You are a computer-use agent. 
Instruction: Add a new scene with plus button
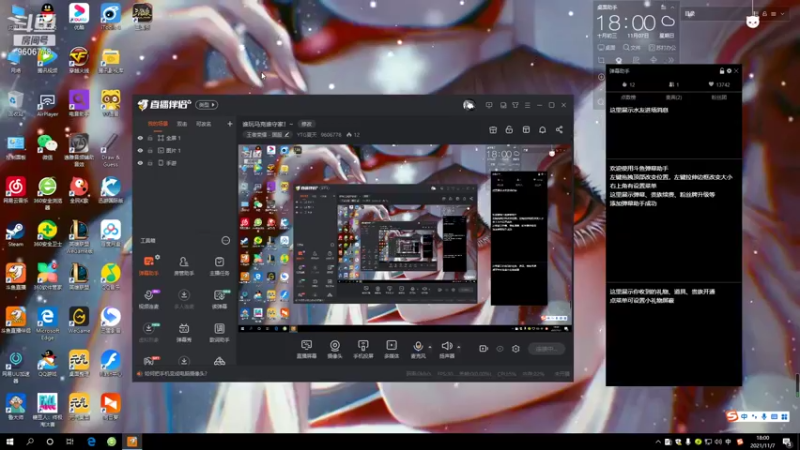[230, 124]
